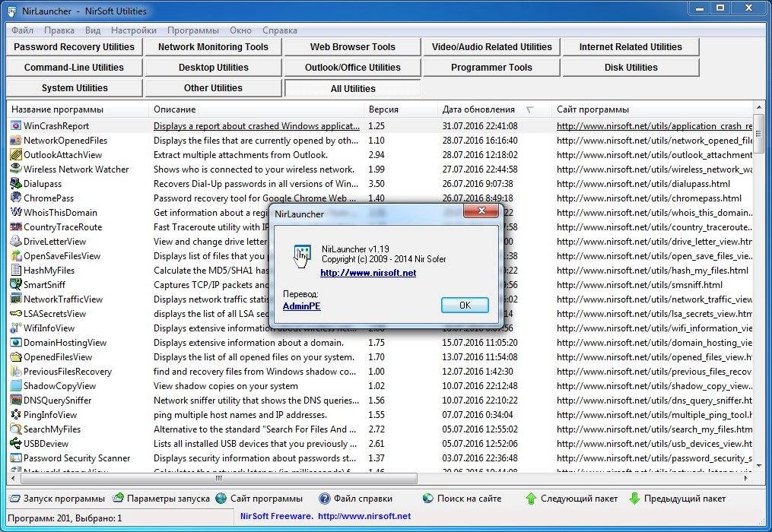Image resolution: width=772 pixels, height=532 pixels.
Task: Switch to Network Monitoring Tools tab
Action: point(213,47)
